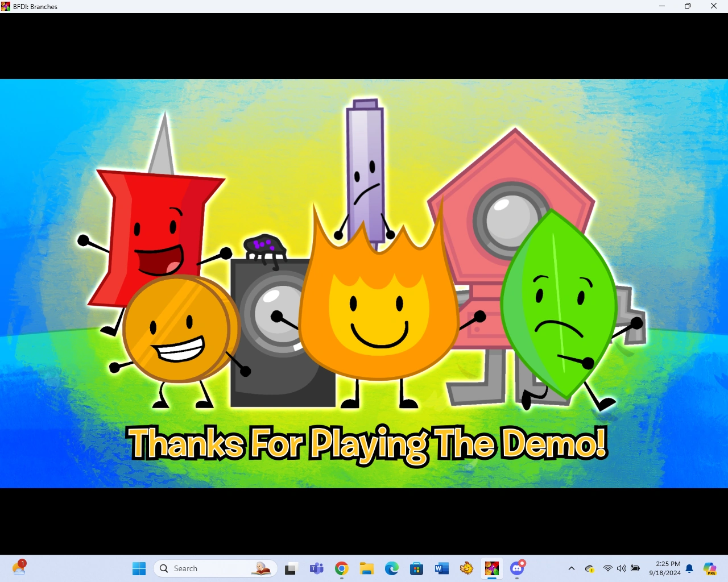Open File Explorer
Viewport: 728px width, 582px height.
(x=366, y=568)
